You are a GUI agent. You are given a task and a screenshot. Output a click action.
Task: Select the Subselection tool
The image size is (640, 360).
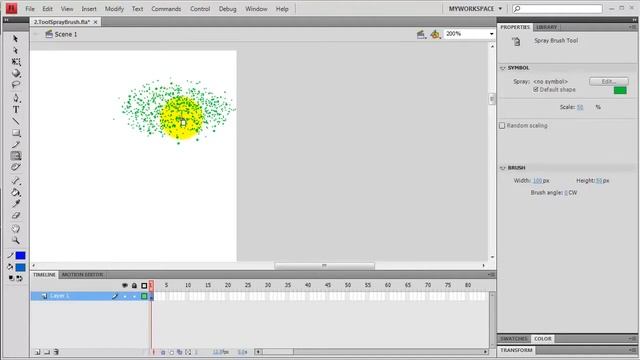point(16,51)
